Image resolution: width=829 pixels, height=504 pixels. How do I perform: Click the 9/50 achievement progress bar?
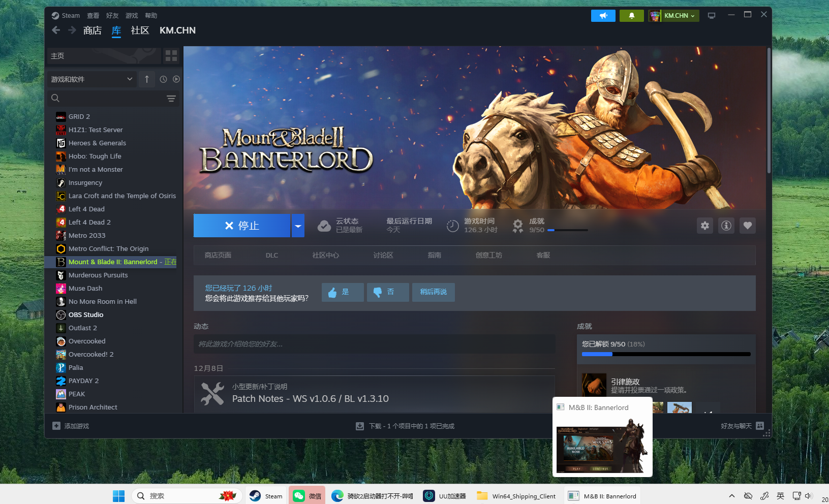[x=568, y=230]
